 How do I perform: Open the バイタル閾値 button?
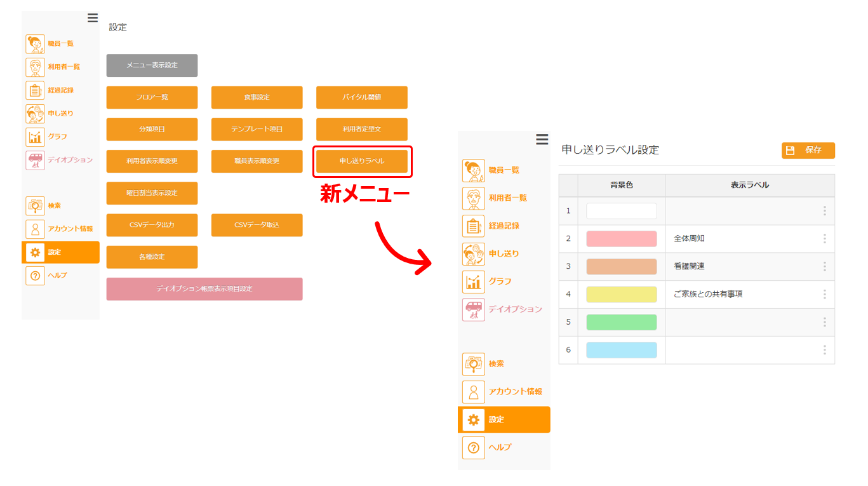tap(362, 97)
